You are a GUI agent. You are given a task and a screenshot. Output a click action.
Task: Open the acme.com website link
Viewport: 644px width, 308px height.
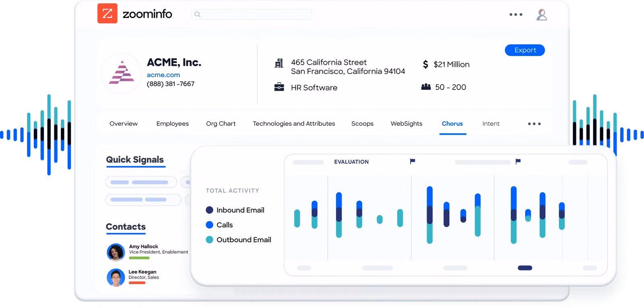click(163, 75)
